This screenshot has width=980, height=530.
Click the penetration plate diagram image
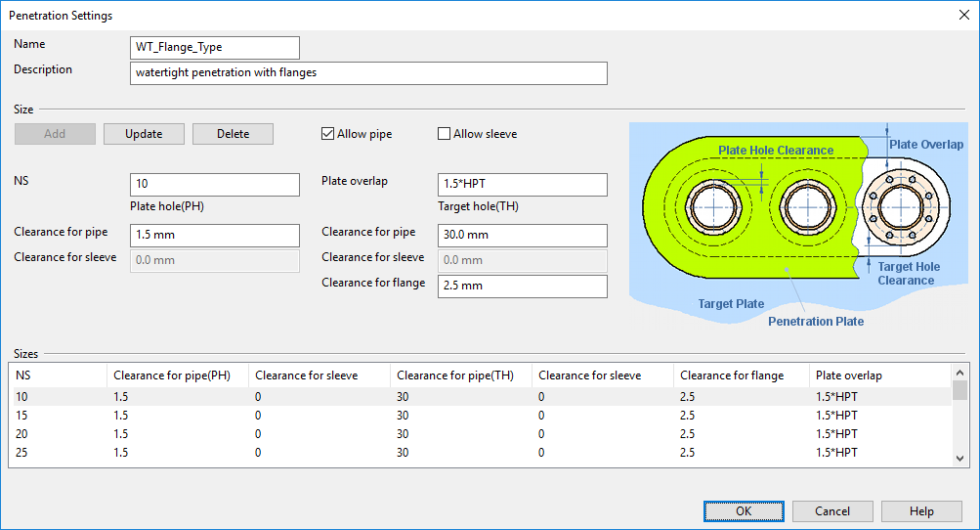(x=799, y=227)
